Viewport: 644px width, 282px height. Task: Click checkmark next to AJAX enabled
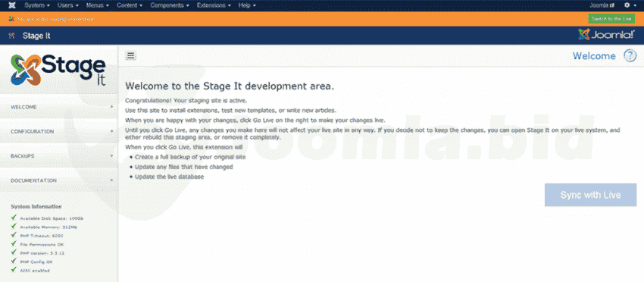14,270
